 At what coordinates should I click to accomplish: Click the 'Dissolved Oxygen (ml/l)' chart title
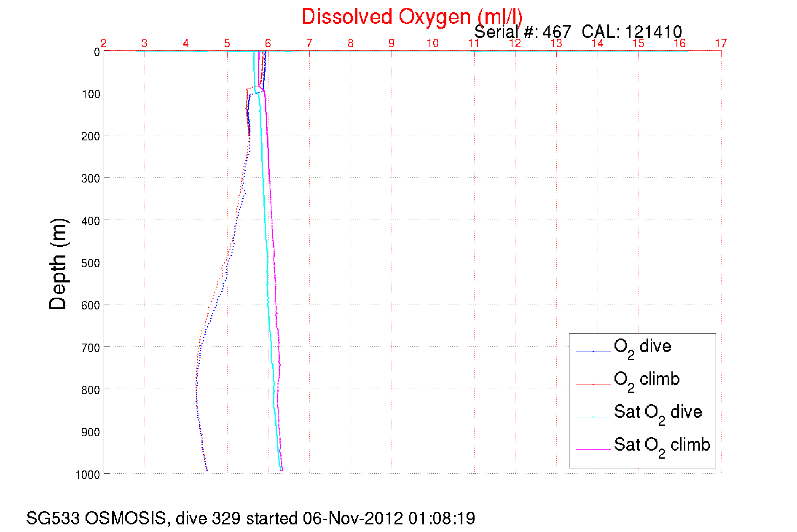pyautogui.click(x=412, y=17)
